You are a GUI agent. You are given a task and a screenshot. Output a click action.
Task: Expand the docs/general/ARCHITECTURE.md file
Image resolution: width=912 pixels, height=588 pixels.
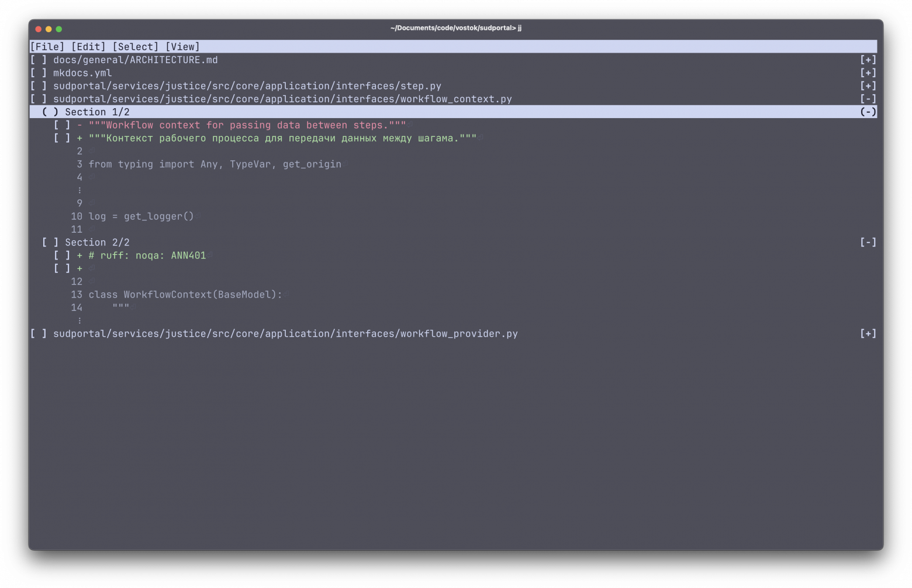tap(868, 60)
